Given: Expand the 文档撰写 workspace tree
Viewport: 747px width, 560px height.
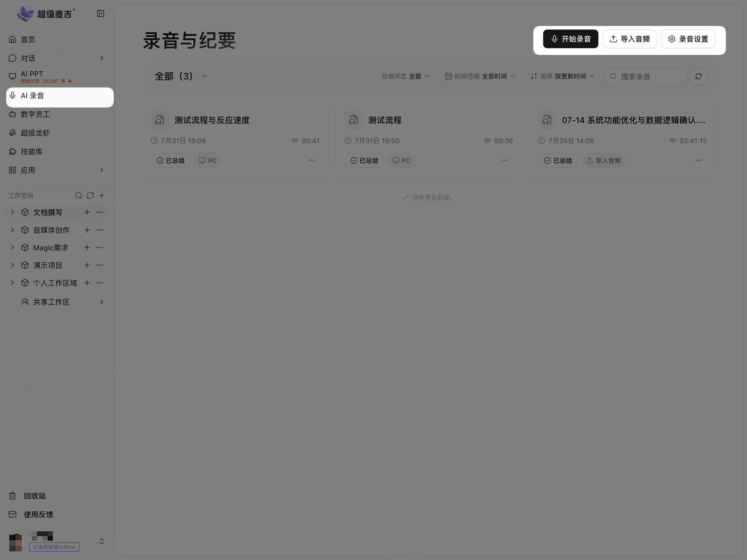Looking at the screenshot, I should coord(12,212).
